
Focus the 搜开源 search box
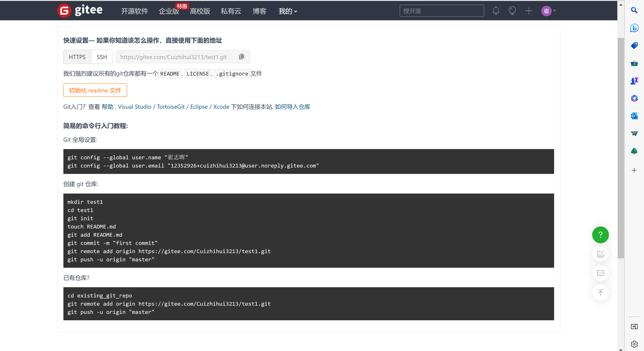pos(442,11)
